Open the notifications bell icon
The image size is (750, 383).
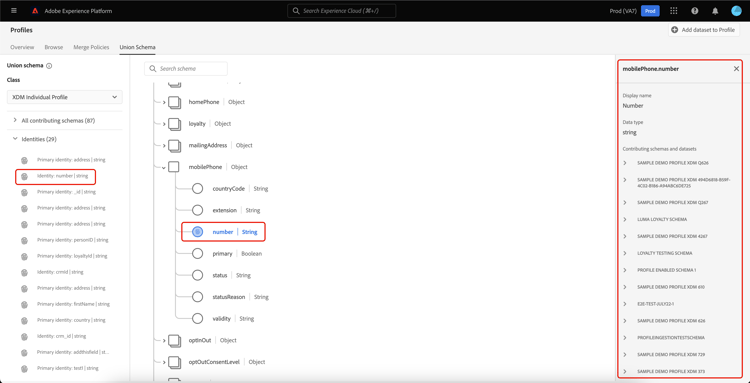[x=715, y=11]
